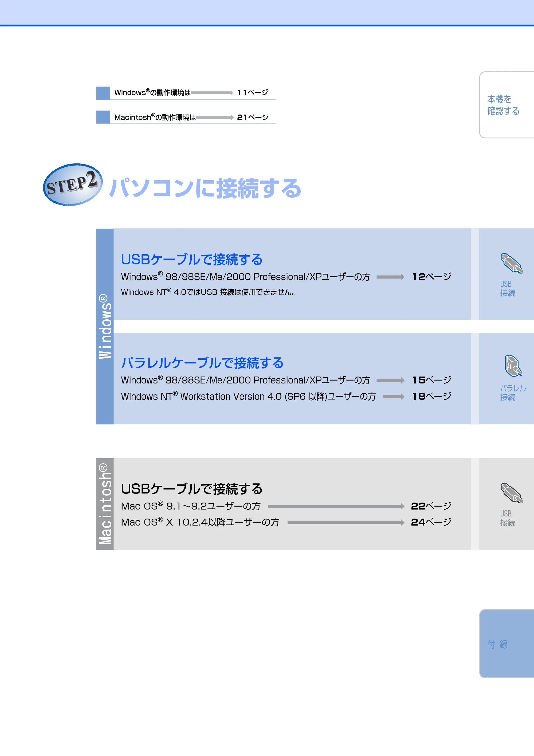534x756 pixels.
Task: Click the blue USBケーブルで接続する Windows heading
Action: coord(192,260)
